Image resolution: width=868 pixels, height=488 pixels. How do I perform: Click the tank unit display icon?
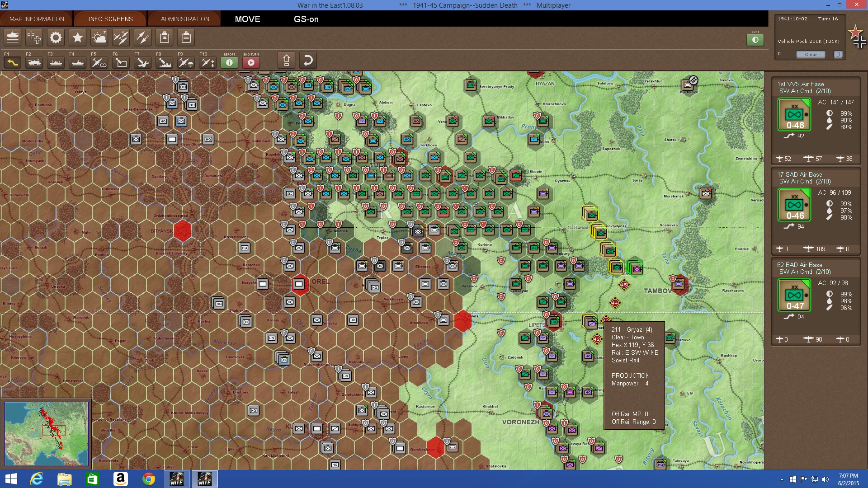click(13, 38)
